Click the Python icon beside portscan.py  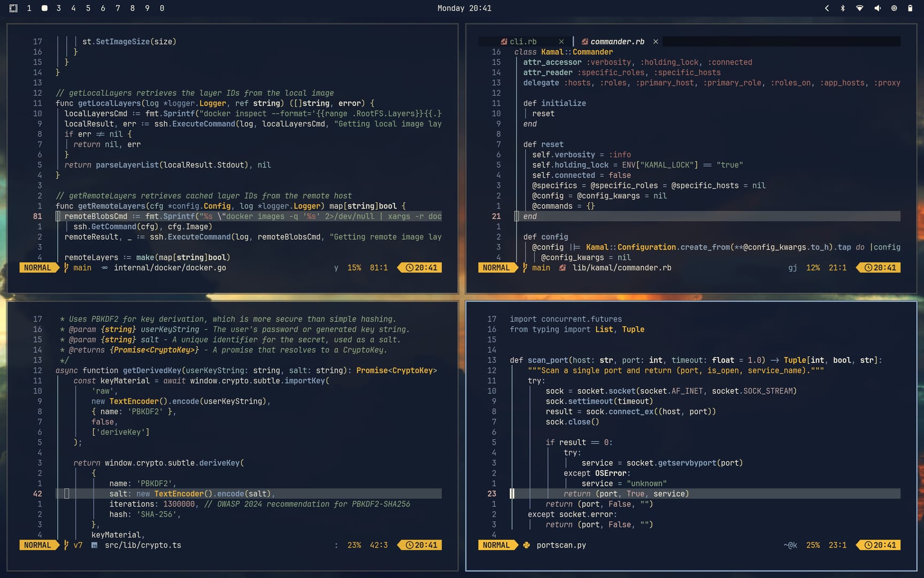coord(526,545)
